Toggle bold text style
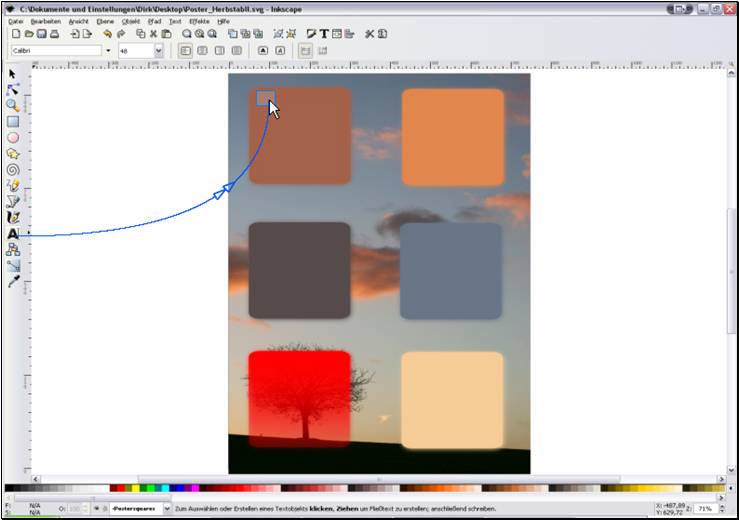739x520 pixels. click(263, 50)
